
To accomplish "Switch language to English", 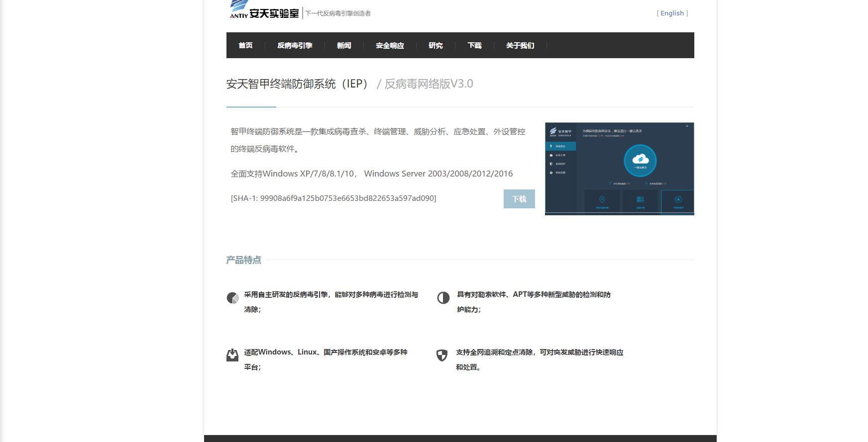I will click(672, 13).
